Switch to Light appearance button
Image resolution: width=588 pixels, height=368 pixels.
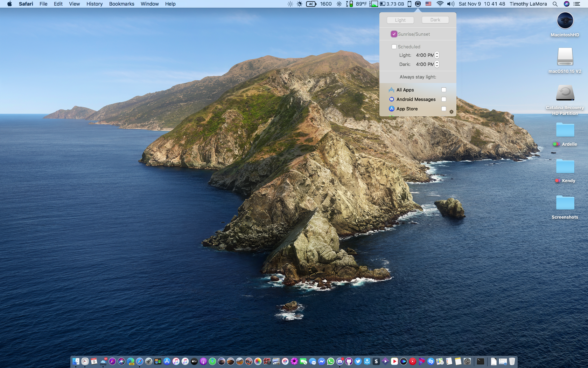(400, 20)
